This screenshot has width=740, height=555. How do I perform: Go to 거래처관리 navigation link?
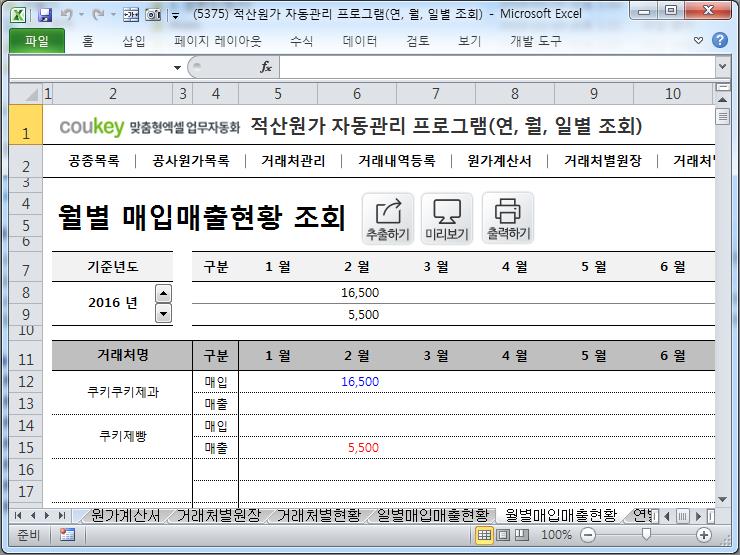293,161
